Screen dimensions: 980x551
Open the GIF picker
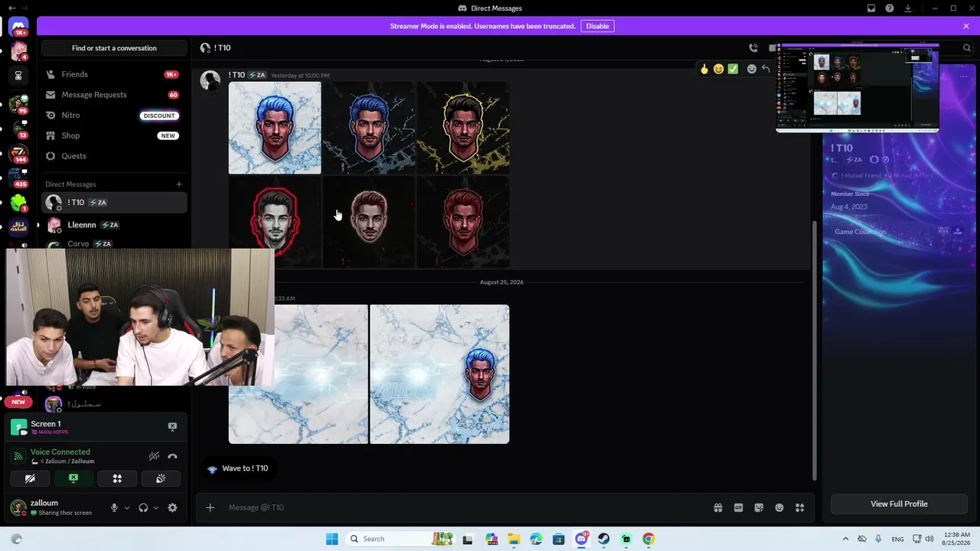click(x=739, y=507)
